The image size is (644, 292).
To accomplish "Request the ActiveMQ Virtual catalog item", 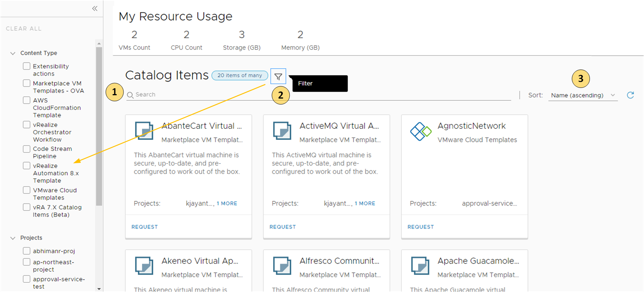I will click(283, 227).
